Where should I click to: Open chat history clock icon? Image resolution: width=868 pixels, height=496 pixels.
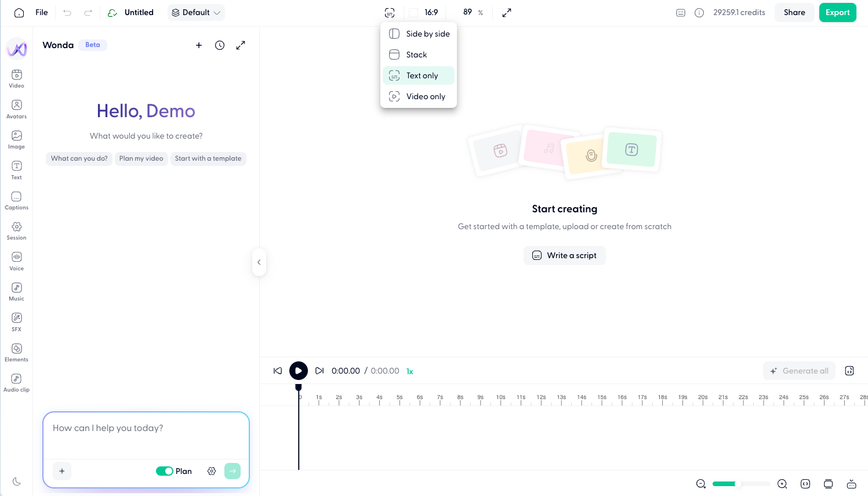coord(220,45)
